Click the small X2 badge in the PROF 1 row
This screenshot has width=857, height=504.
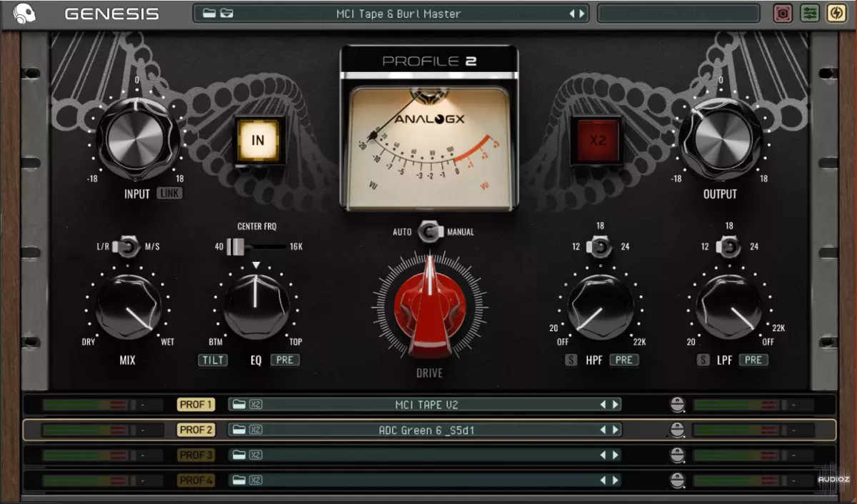[x=256, y=405]
